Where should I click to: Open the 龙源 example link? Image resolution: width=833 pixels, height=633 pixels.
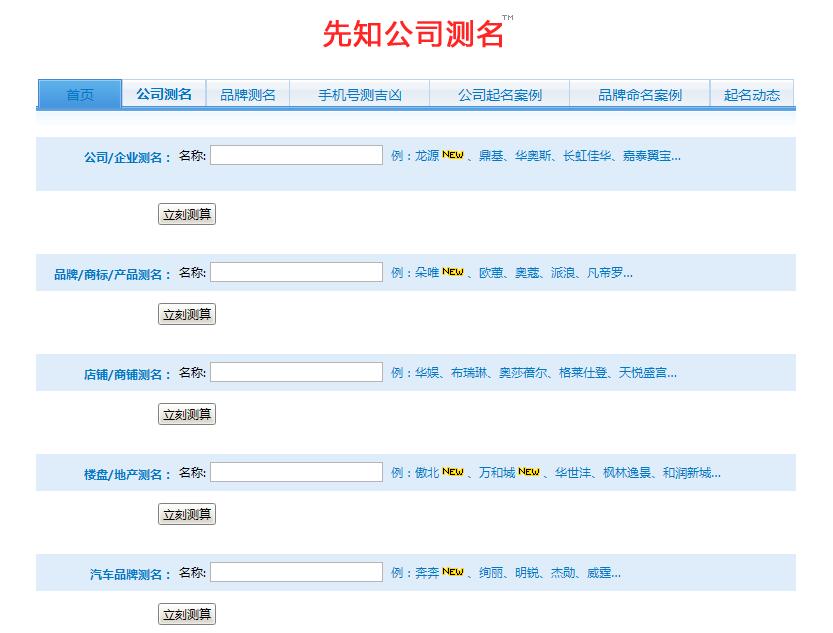[x=427, y=156]
